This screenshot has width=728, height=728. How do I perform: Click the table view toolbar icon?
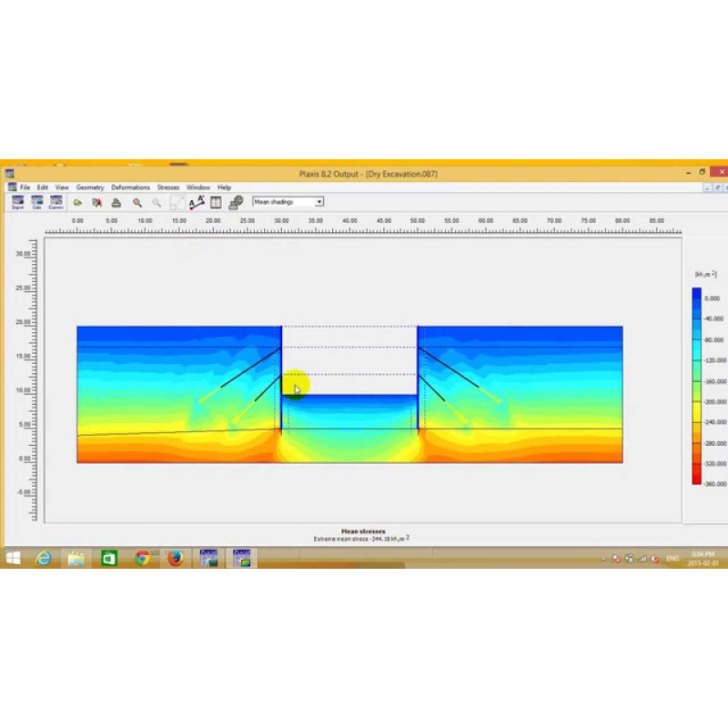pyautogui.click(x=217, y=202)
